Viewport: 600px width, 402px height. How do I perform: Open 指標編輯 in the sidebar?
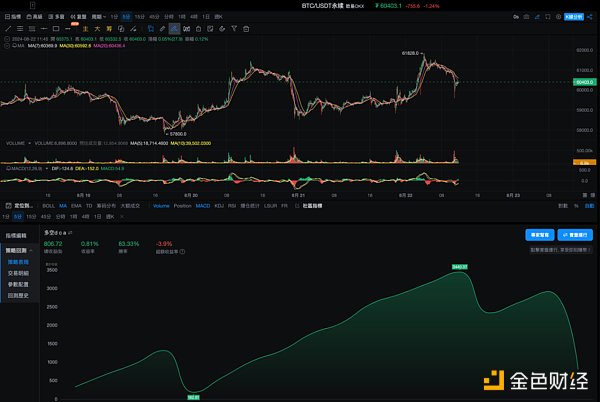16,236
